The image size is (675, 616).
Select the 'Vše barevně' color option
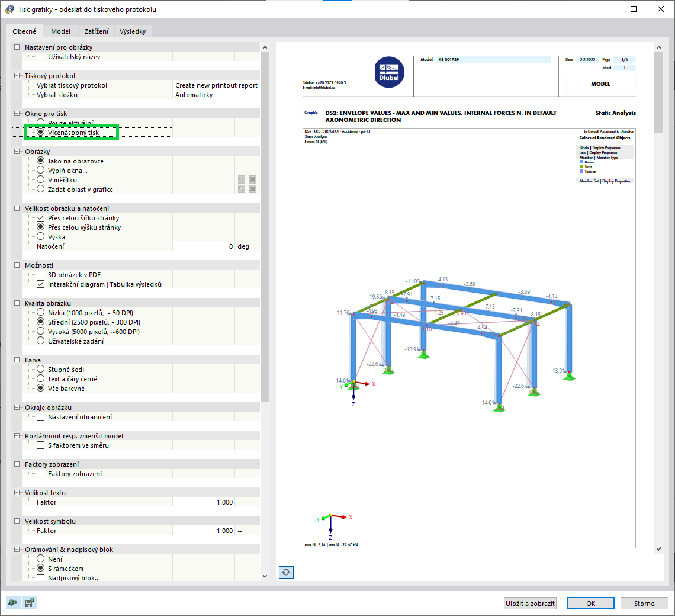[40, 388]
